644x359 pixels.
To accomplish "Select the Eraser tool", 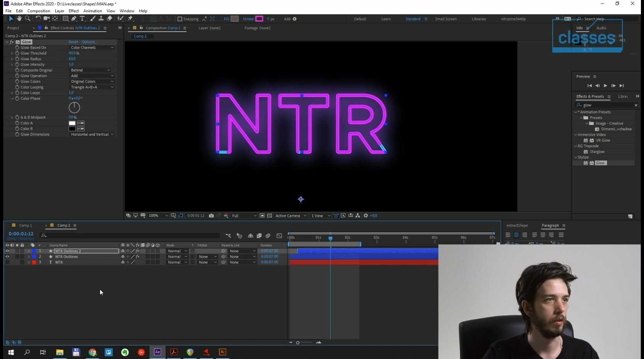I will [x=109, y=19].
